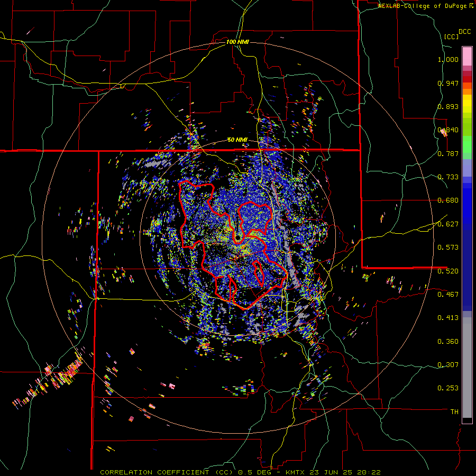Select the 0.680 scale value
This screenshot has width=476, height=476.
point(448,200)
